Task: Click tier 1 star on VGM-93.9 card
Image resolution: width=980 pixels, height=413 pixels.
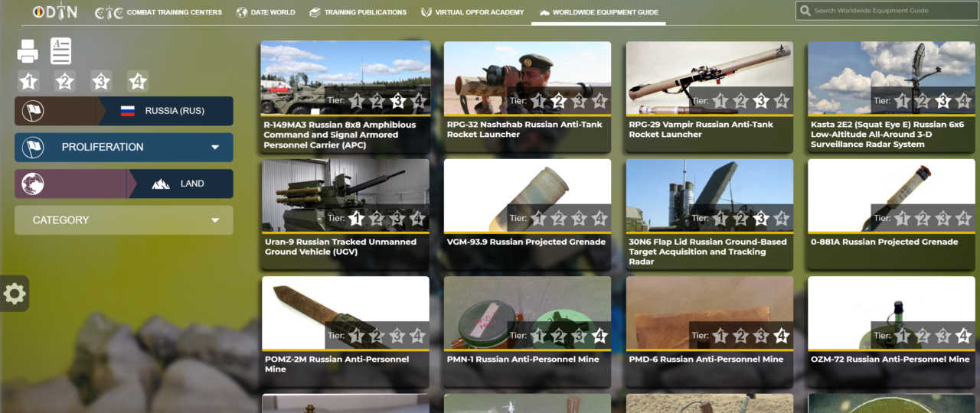Action: click(538, 219)
